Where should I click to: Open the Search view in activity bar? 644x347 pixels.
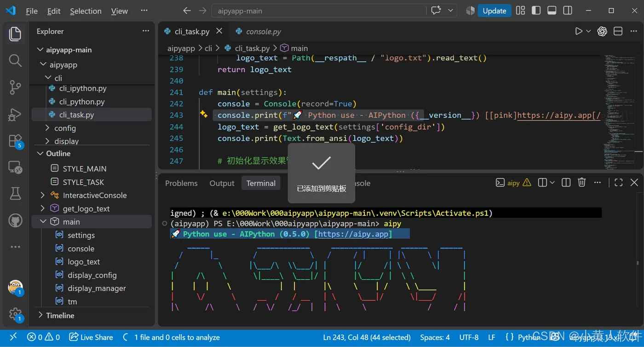[x=15, y=60]
